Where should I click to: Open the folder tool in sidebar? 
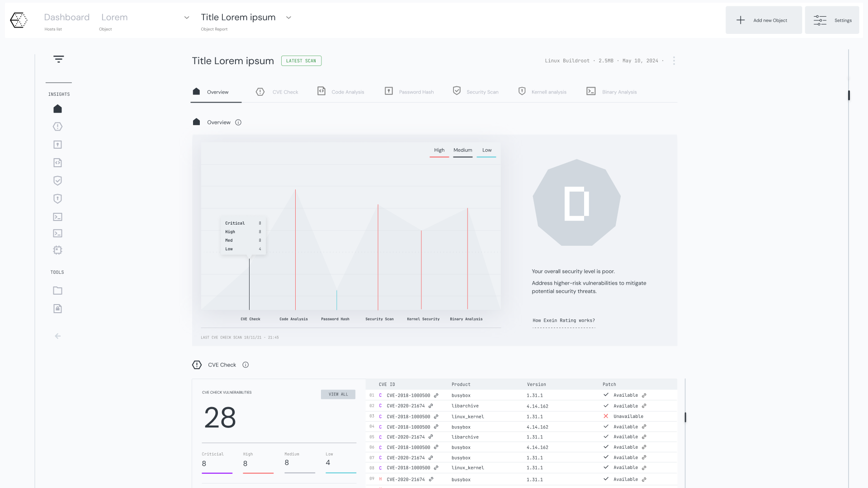pyautogui.click(x=57, y=291)
